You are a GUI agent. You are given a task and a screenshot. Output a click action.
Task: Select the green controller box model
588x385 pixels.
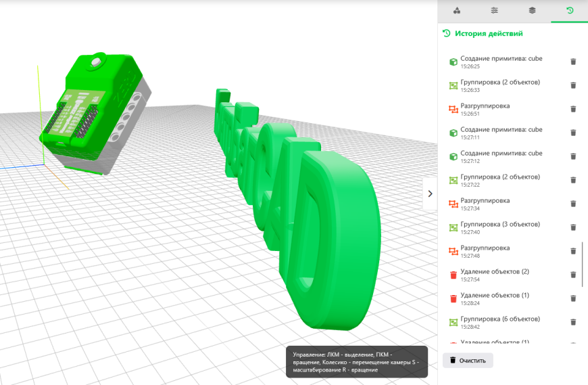[x=95, y=112]
